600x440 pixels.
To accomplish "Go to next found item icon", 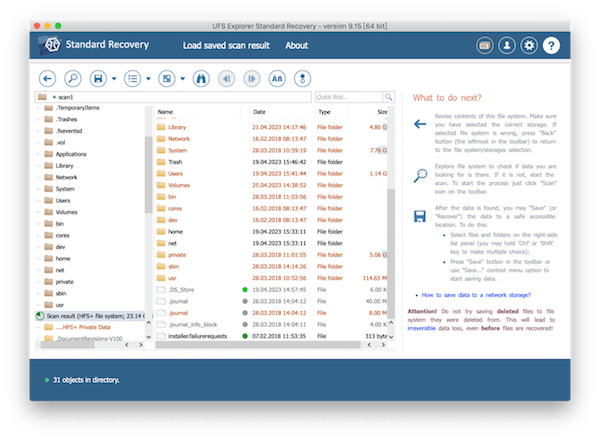I will pyautogui.click(x=252, y=79).
